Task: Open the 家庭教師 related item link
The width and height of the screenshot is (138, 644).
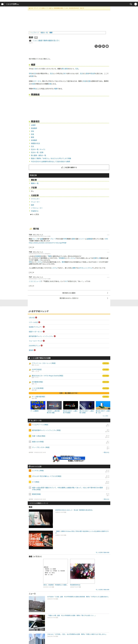Action: click(34, 128)
